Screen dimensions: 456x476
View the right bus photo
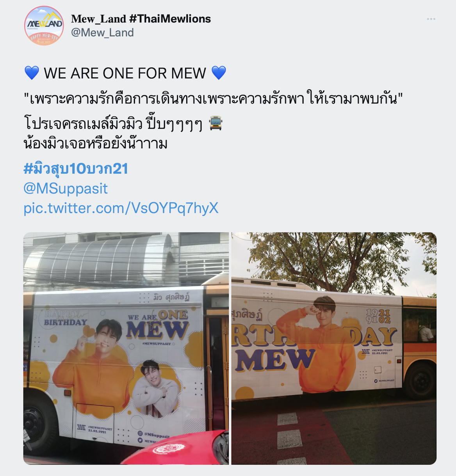[x=334, y=348]
